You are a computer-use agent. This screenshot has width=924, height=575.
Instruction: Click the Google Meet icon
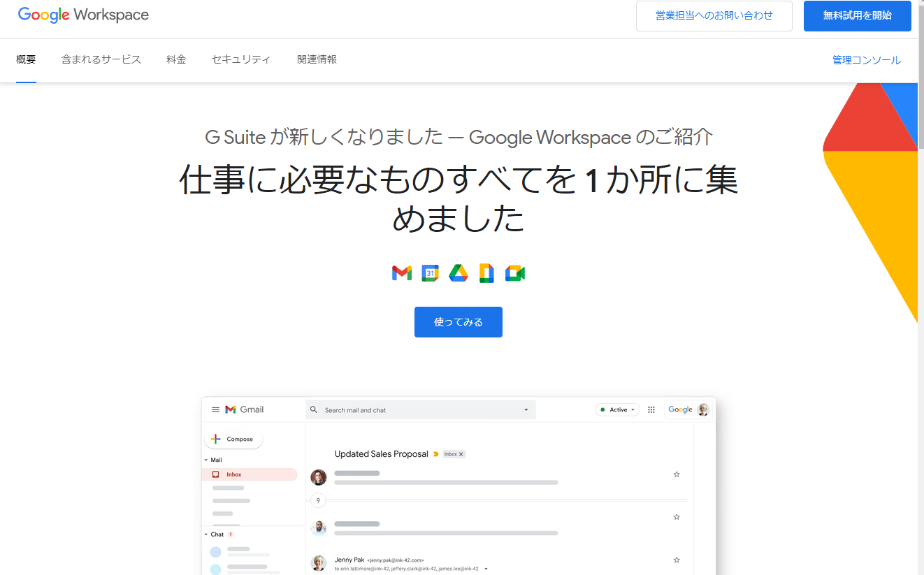click(x=515, y=273)
